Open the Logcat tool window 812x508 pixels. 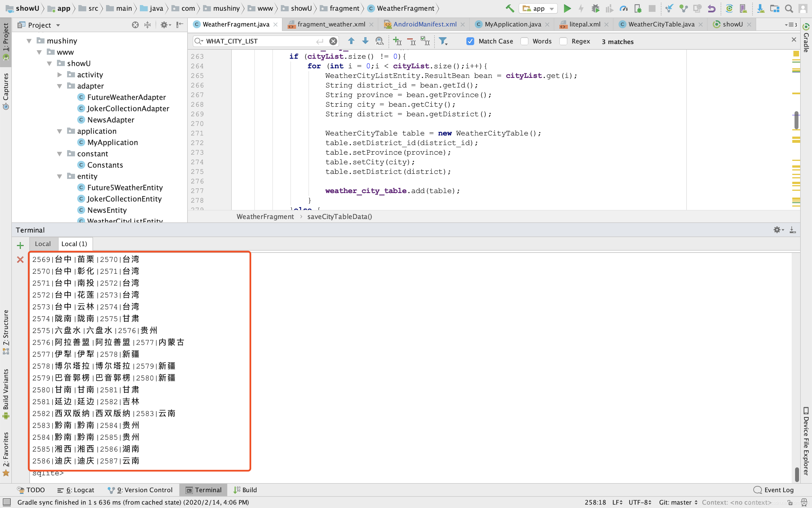(76, 490)
